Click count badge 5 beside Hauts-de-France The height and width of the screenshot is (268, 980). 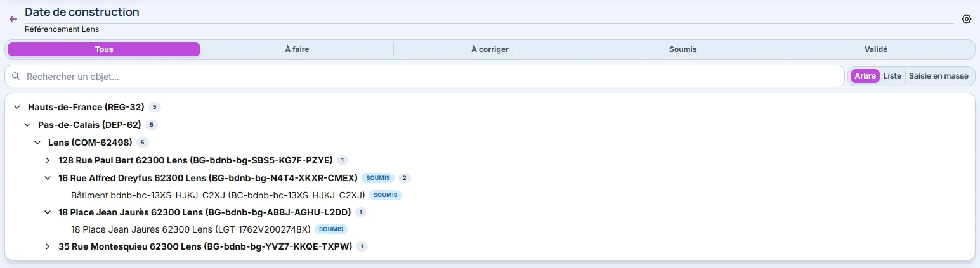click(x=154, y=107)
